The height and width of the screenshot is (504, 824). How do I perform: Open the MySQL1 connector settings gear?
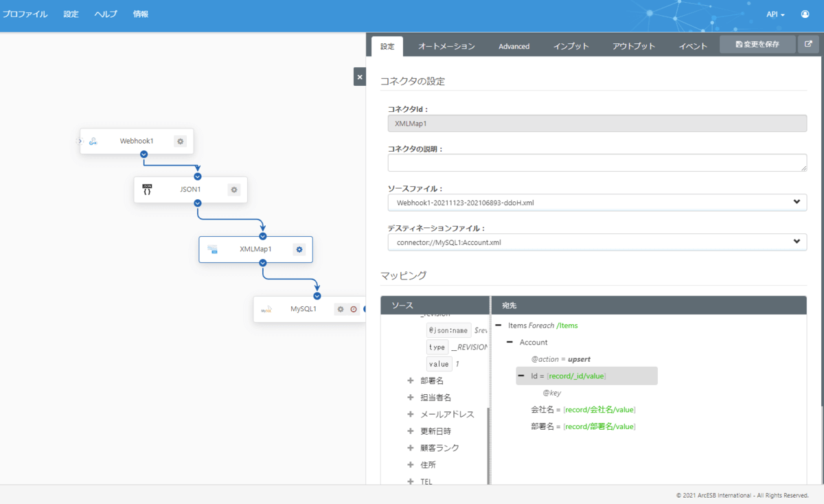[340, 309]
